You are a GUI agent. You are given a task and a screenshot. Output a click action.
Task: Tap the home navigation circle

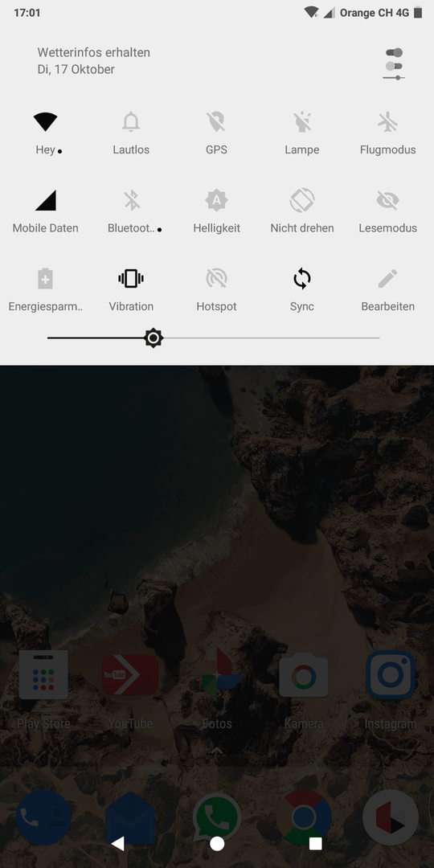[217, 843]
